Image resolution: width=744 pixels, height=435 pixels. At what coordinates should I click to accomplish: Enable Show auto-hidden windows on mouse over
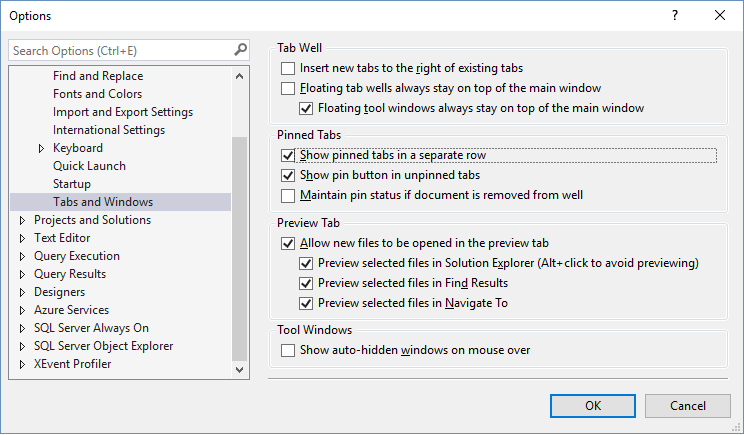[x=289, y=350]
